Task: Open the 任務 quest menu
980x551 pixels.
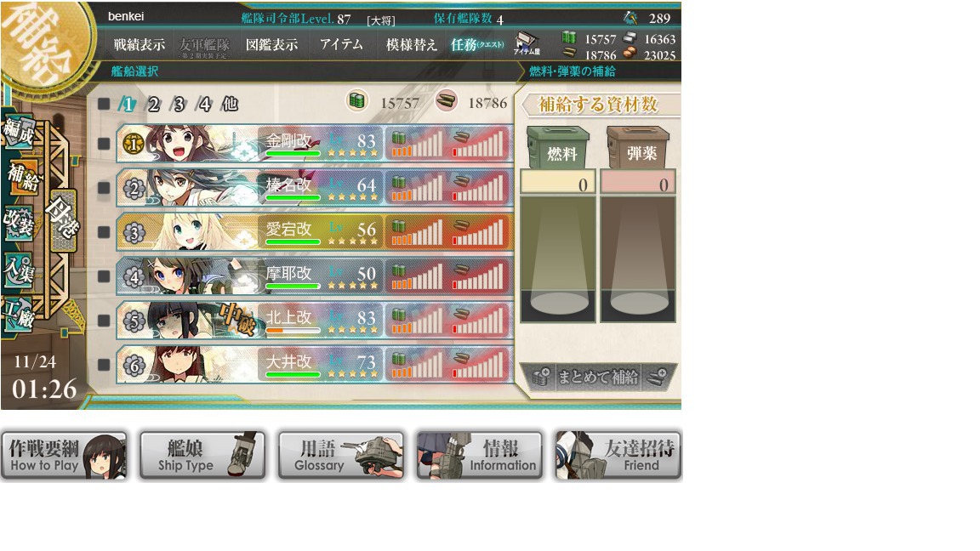Action: 477,44
